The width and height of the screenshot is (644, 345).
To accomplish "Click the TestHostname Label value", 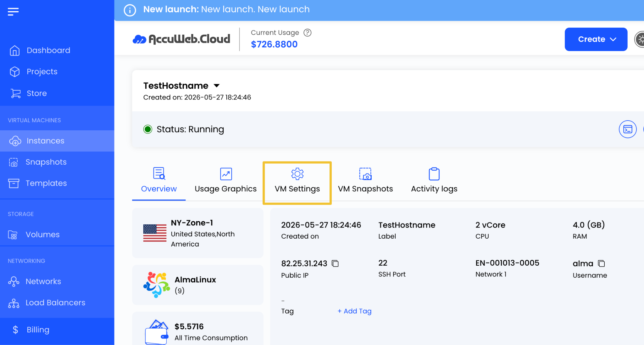I will pos(407,225).
